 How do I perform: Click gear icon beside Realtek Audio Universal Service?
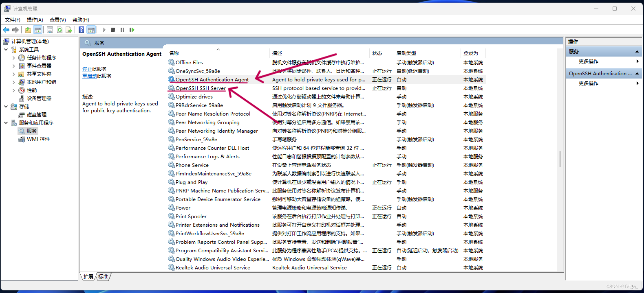[x=172, y=267]
